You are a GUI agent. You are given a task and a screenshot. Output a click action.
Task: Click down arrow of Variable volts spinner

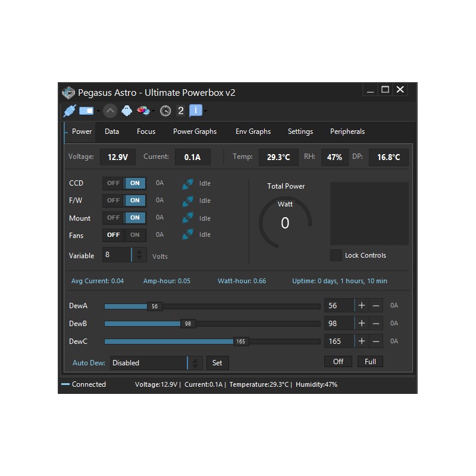point(139,258)
